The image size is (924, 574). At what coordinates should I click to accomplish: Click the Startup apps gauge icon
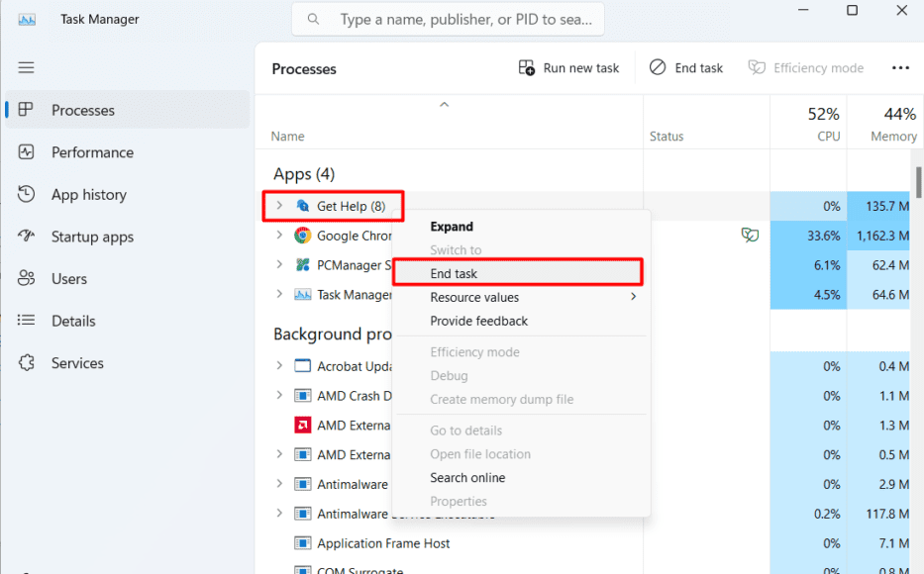(x=26, y=237)
